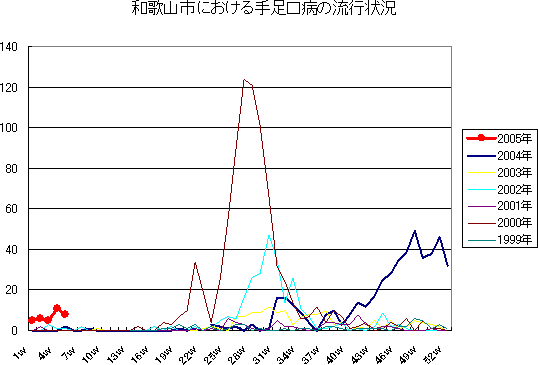This screenshot has height=365, width=538.
Task: Click the 2003年 yellow legend line
Action: [x=482, y=173]
